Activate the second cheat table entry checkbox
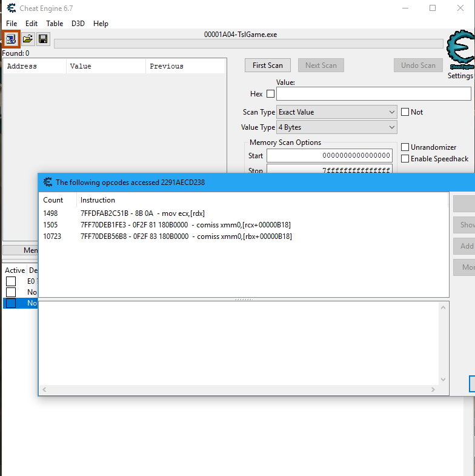475x476 pixels. 11,292
